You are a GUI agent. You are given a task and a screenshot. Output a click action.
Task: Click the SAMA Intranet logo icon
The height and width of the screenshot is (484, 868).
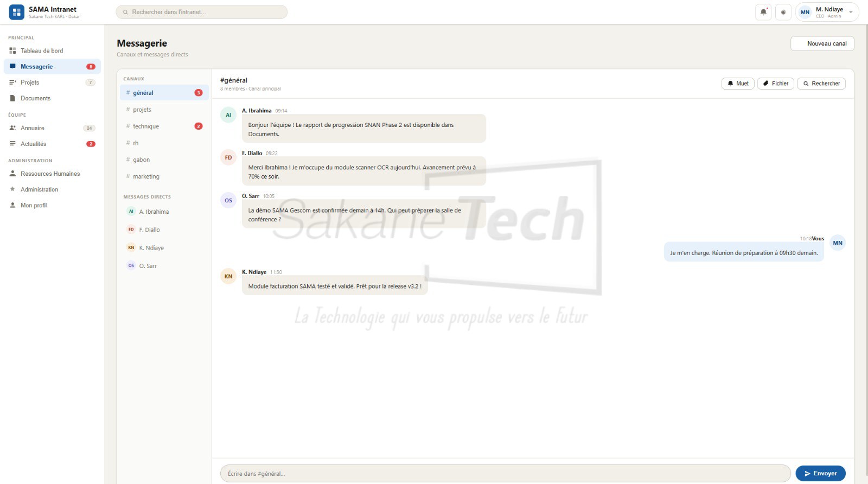tap(17, 12)
